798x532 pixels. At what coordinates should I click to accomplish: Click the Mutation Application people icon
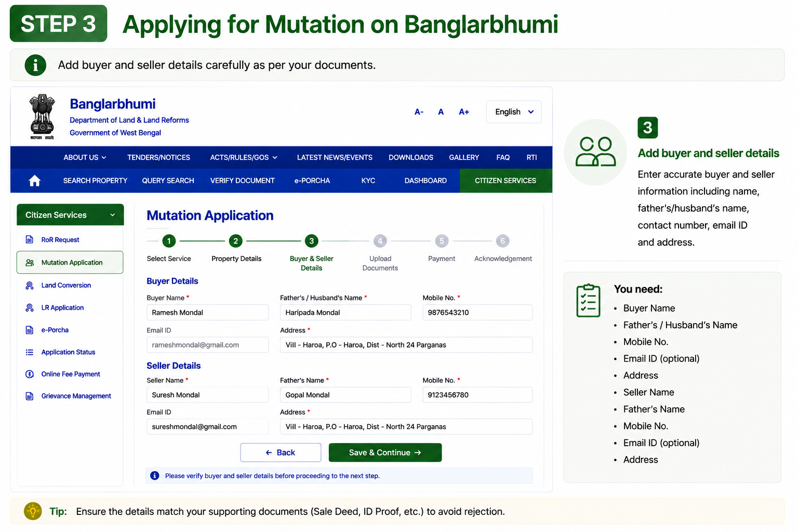(30, 262)
